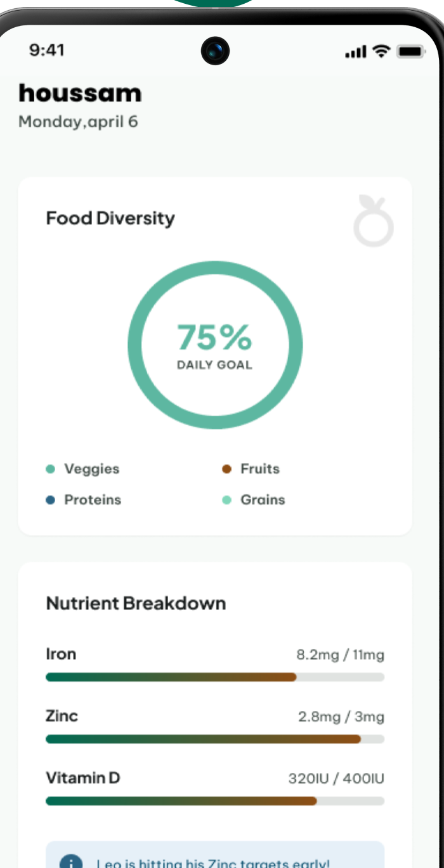Tap the Zinc progress bar

(x=215, y=739)
